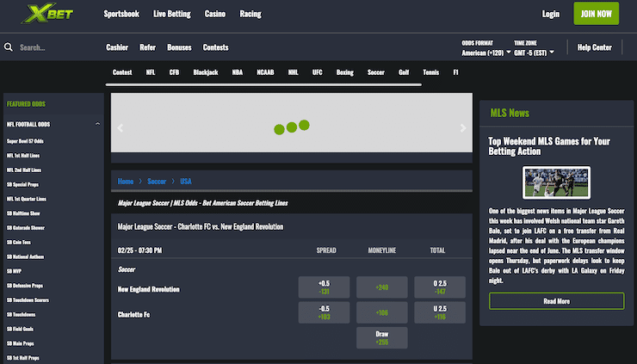637x364 pixels.
Task: Select the Tennis sport tab
Action: [430, 72]
